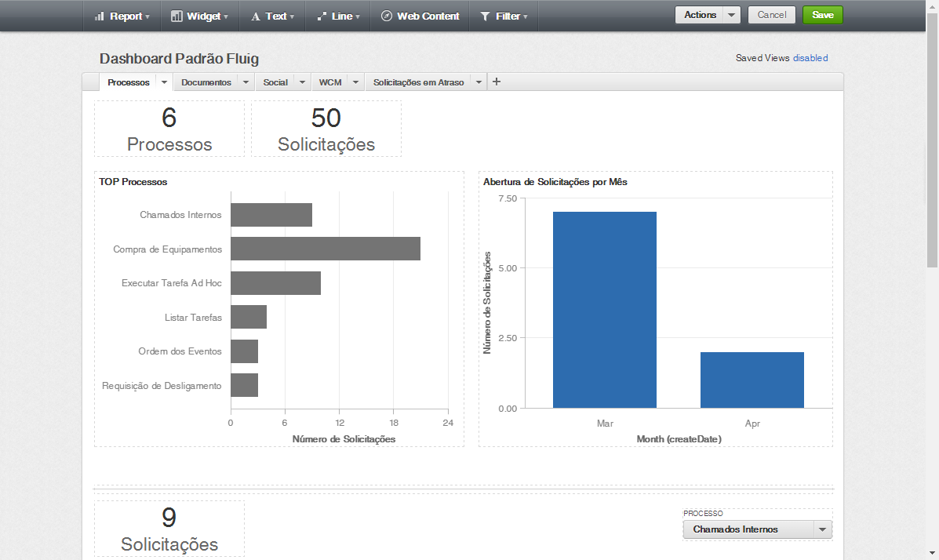Open the Widget toolbar menu

point(199,16)
